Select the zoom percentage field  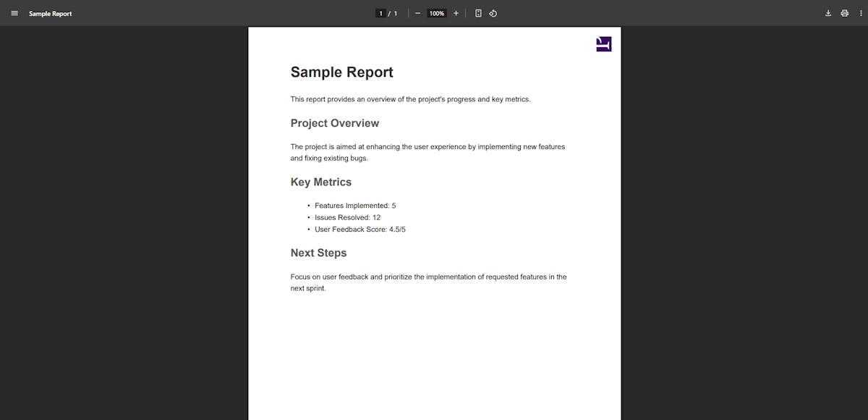pyautogui.click(x=436, y=13)
